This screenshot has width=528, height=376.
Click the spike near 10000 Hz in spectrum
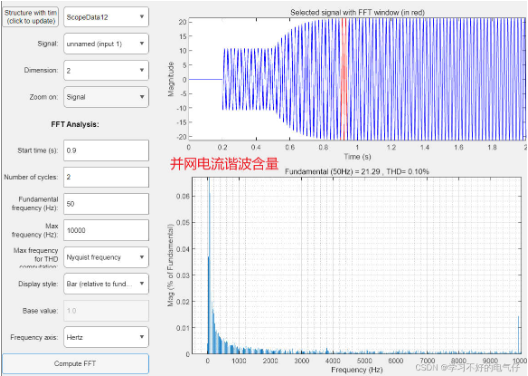(x=519, y=335)
